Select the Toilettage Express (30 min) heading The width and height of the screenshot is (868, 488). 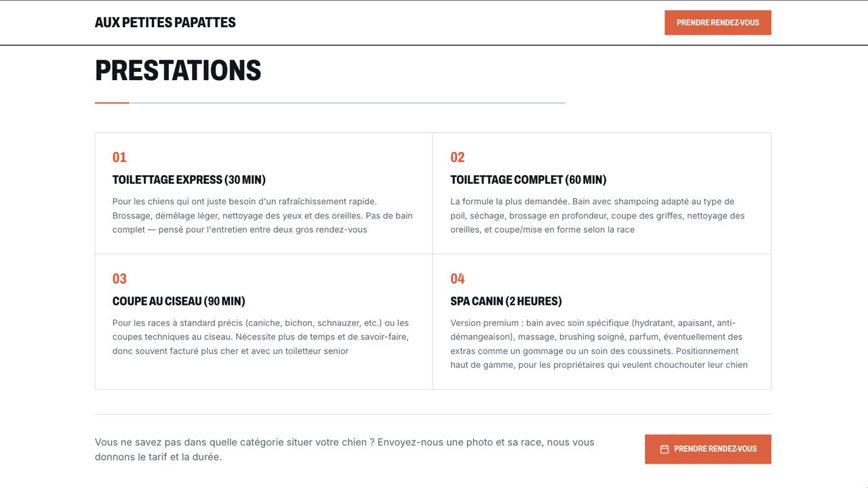pyautogui.click(x=189, y=180)
